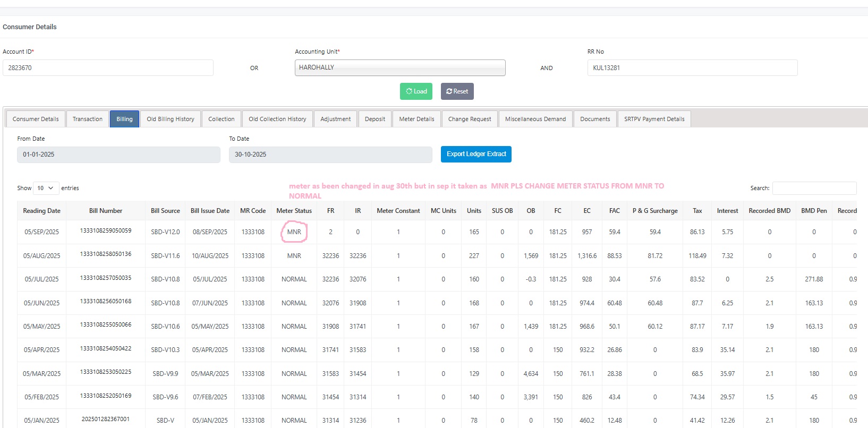Screen dimensions: 868x428
Task: Open the From Date field
Action: point(118,155)
